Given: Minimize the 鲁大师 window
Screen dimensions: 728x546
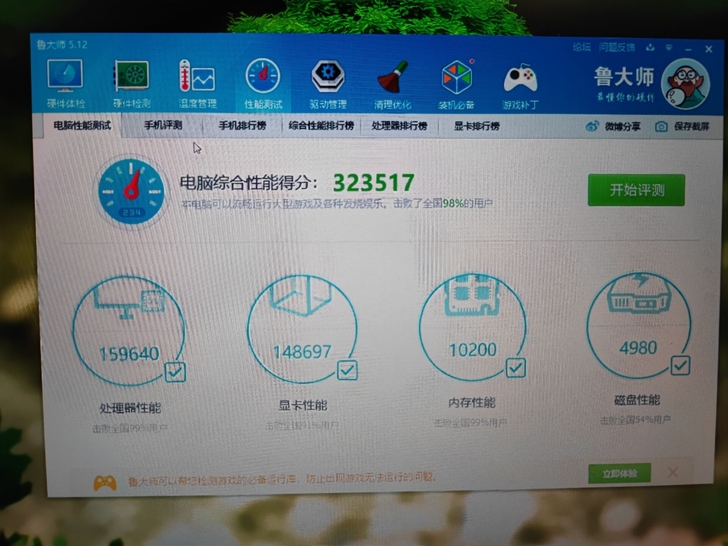Looking at the screenshot, I should tap(689, 49).
